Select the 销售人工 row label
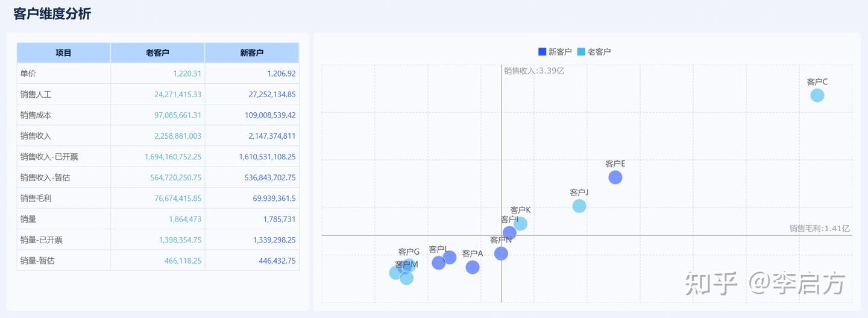 36,95
